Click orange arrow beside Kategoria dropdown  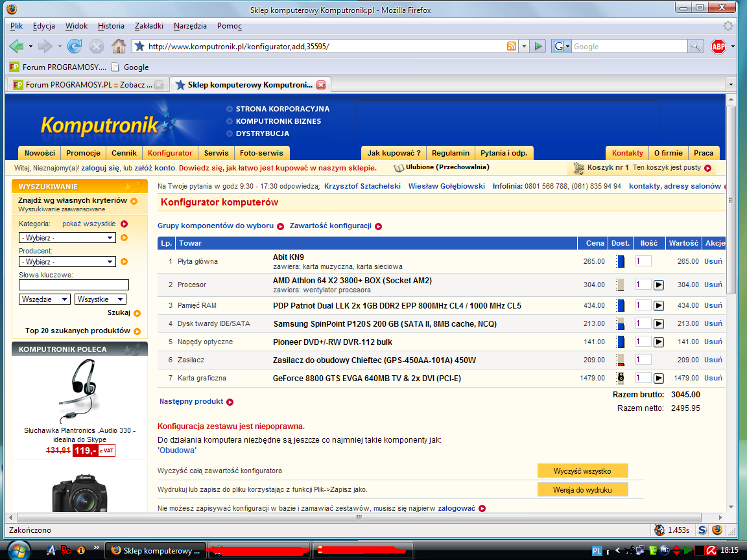[124, 238]
